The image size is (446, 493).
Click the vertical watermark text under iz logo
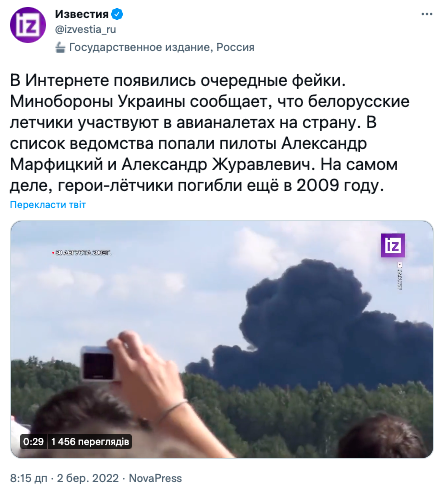400,276
